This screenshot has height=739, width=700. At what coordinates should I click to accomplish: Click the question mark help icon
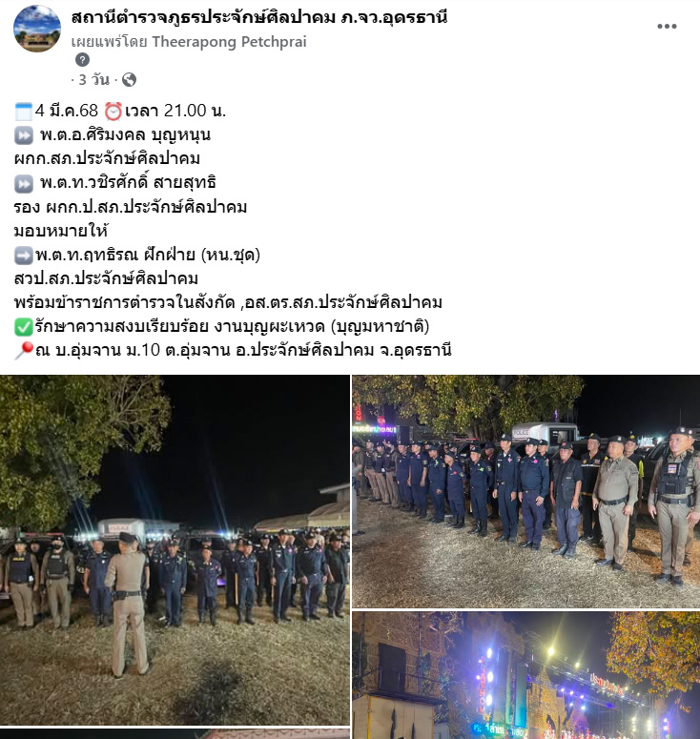(82, 60)
